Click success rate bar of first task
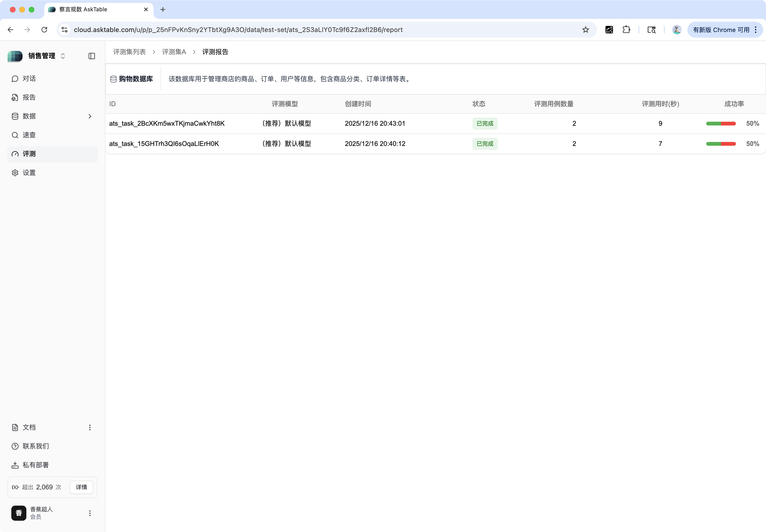Viewport: 766px width, 532px height. [x=721, y=124]
